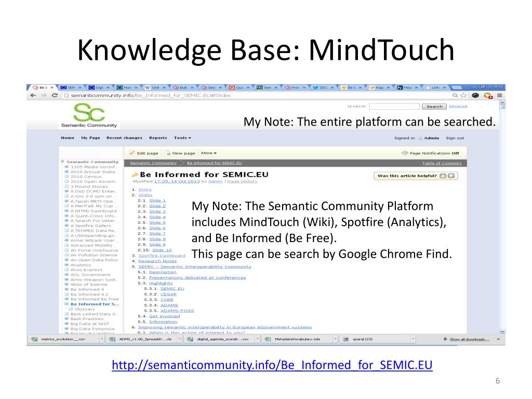The image size is (532, 399).
Task: Click the page scrollbar up arrow
Action: (502, 102)
